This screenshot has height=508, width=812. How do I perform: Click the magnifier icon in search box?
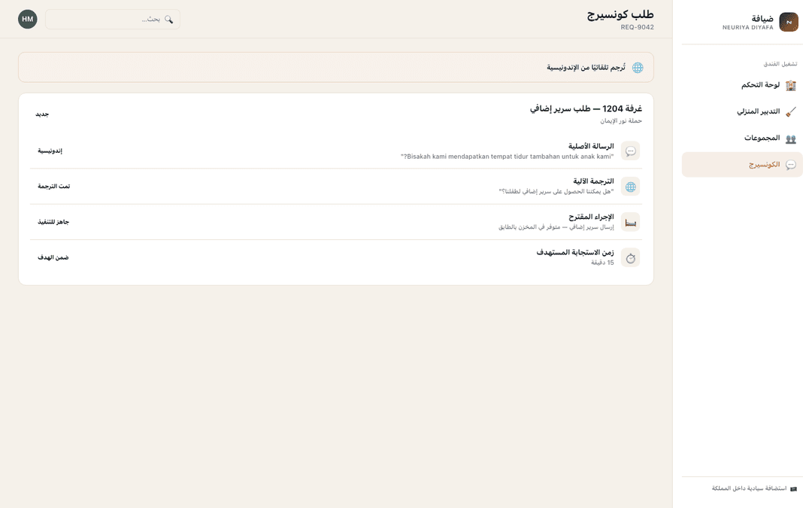[x=169, y=19]
